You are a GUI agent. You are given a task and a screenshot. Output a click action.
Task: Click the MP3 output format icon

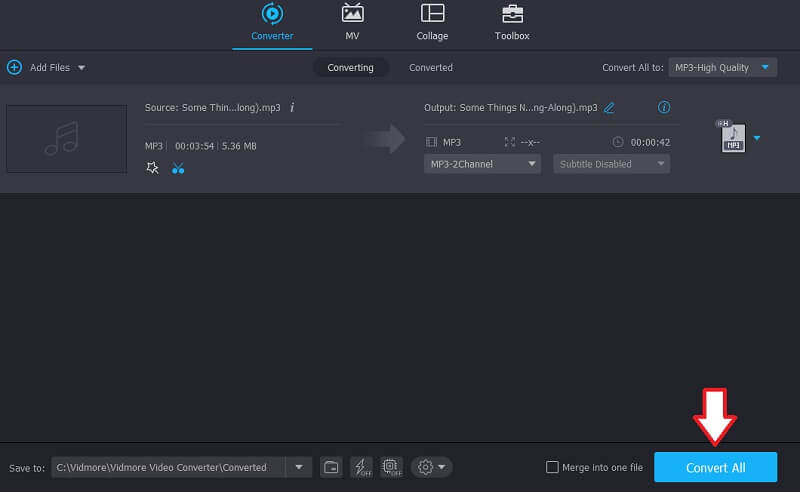[732, 138]
